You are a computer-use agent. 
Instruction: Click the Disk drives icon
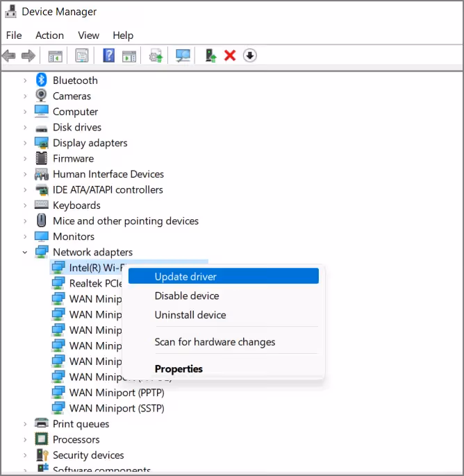coord(41,129)
